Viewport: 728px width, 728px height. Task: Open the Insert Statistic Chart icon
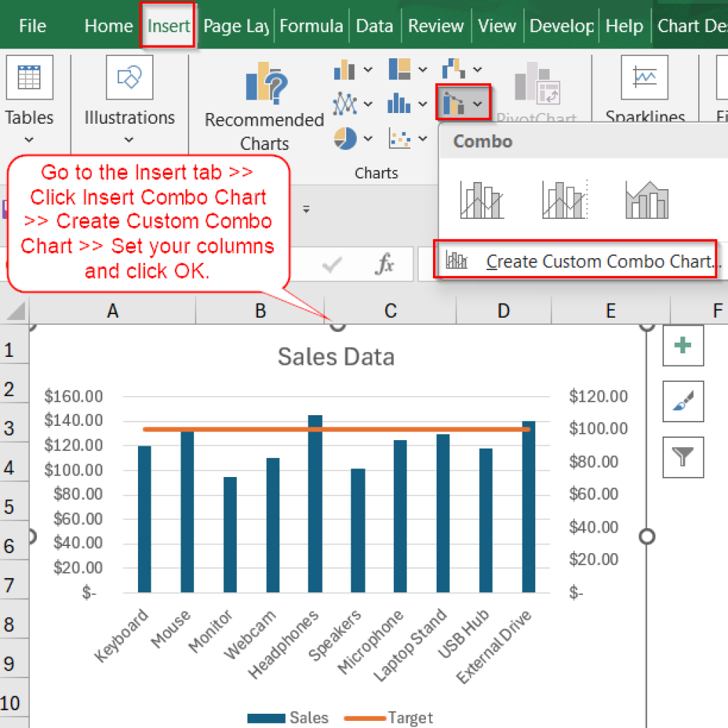point(400,103)
